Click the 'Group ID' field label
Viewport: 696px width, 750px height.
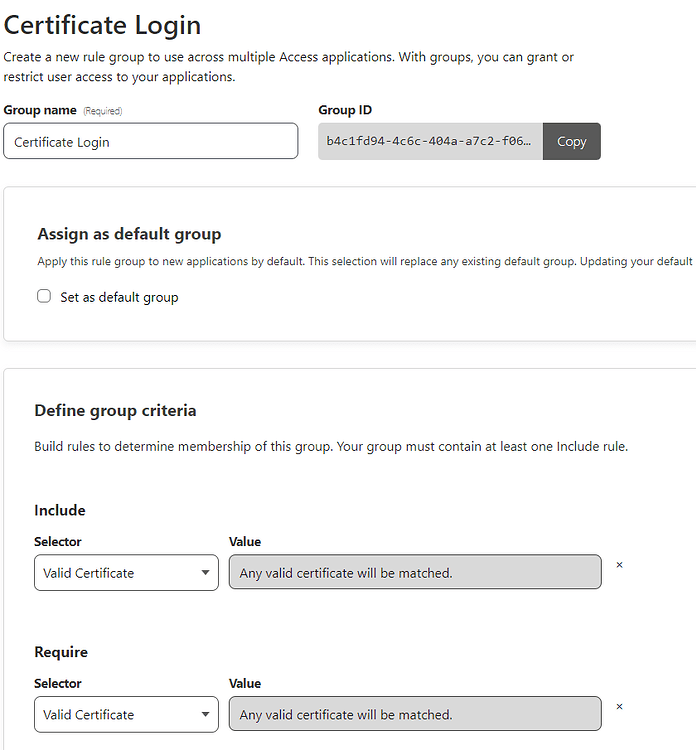click(345, 110)
